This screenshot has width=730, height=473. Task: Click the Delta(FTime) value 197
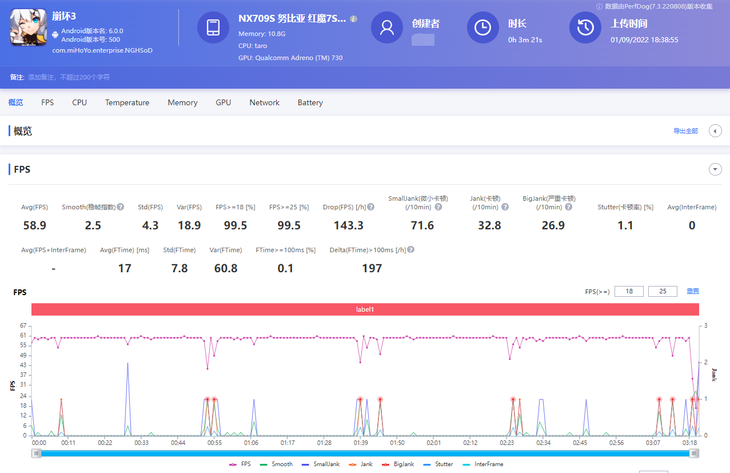(372, 268)
